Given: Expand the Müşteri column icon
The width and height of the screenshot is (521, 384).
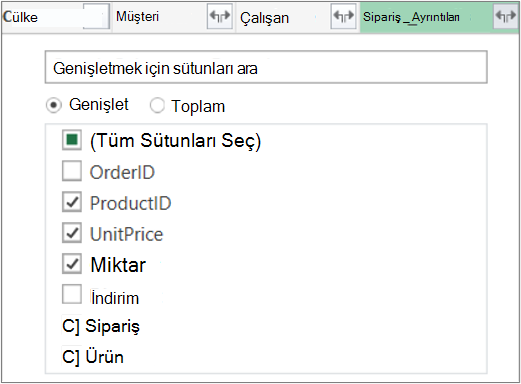Looking at the screenshot, I should [220, 16].
